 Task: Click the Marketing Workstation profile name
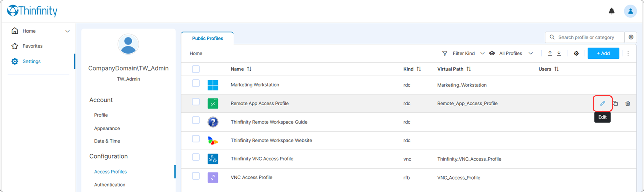(x=255, y=85)
